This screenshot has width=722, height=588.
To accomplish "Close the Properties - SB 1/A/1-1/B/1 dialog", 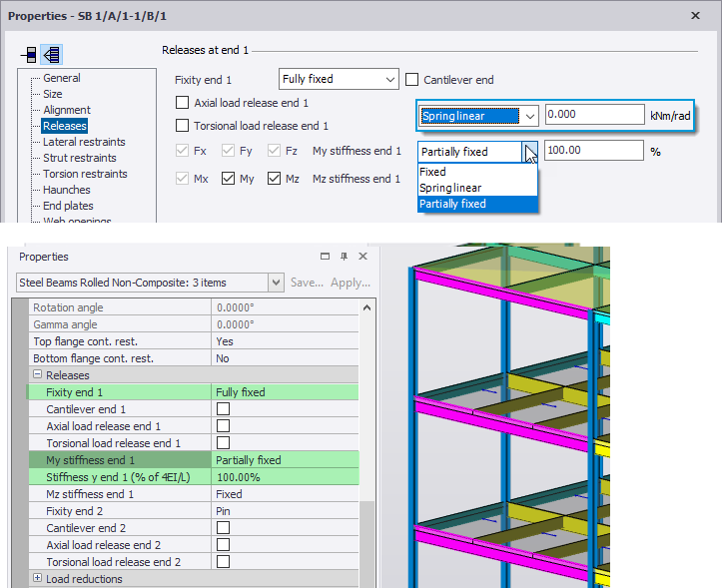I will (x=695, y=16).
